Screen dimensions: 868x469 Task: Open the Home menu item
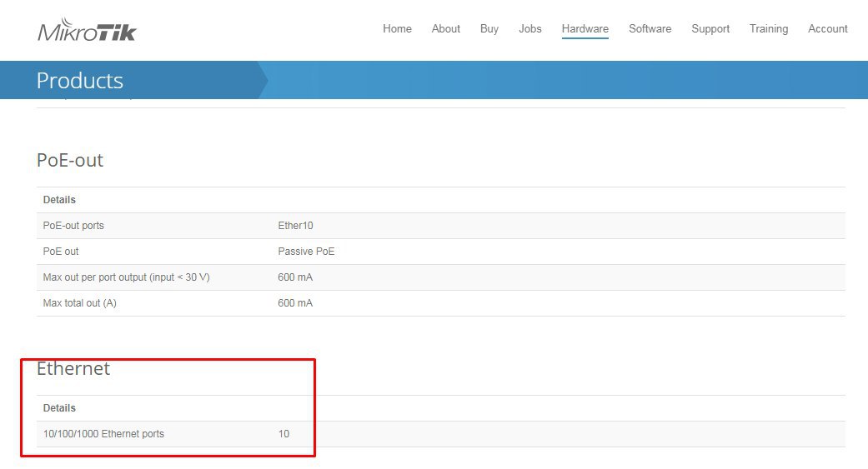tap(397, 29)
